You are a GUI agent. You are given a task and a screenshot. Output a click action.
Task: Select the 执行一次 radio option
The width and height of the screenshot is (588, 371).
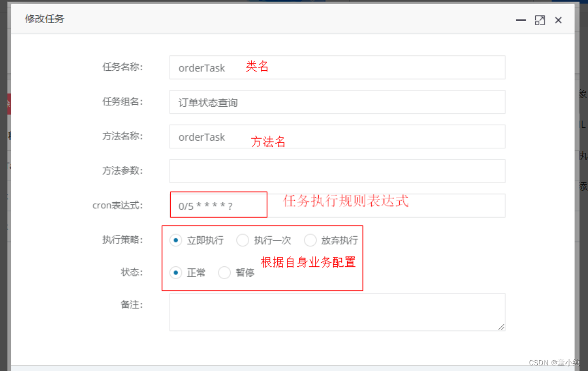pyautogui.click(x=242, y=240)
